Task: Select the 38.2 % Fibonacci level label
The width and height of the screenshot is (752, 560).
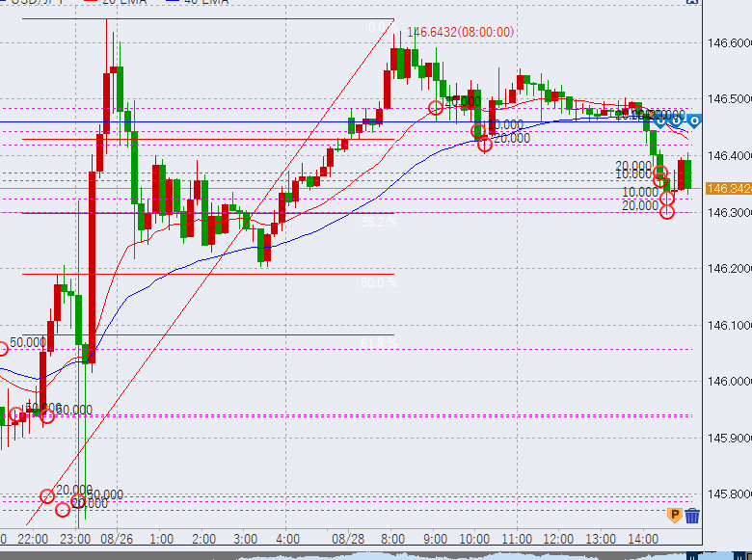Action: [x=377, y=222]
